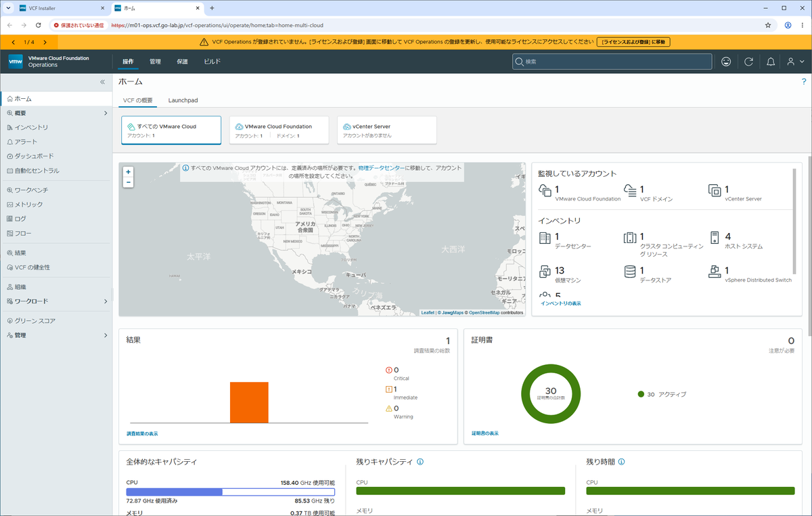Open インベントリ in the sidebar

coord(31,127)
